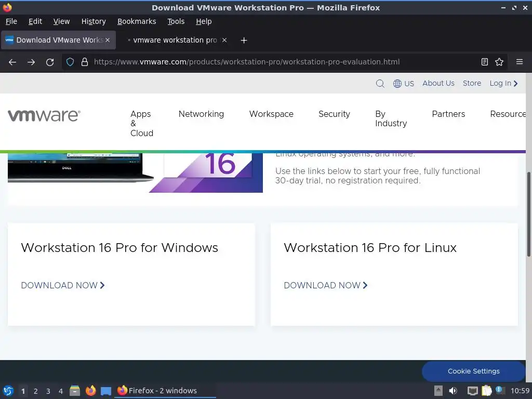Viewport: 532px width, 399px height.
Task: Click the Workstation 16 laptop product image
Action: point(135,172)
